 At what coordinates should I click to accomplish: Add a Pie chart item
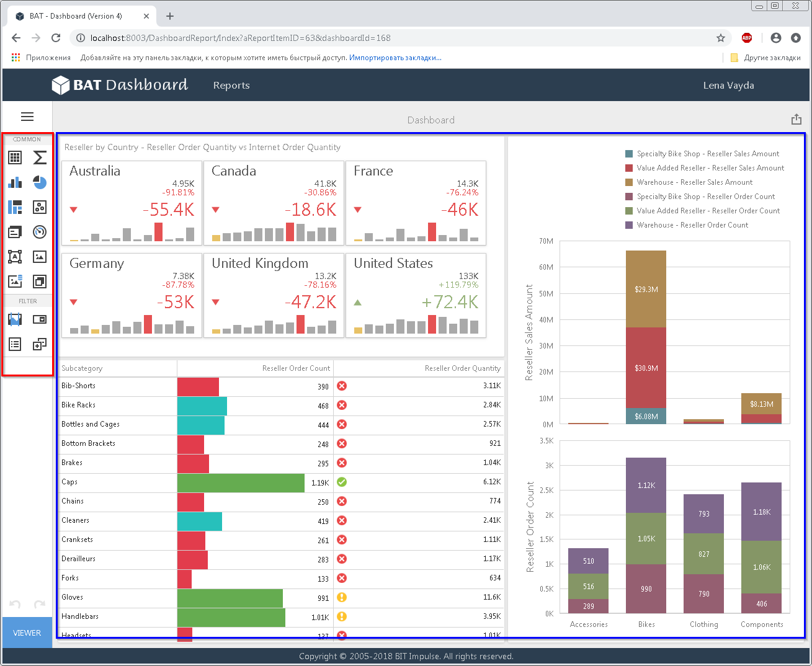(40, 182)
